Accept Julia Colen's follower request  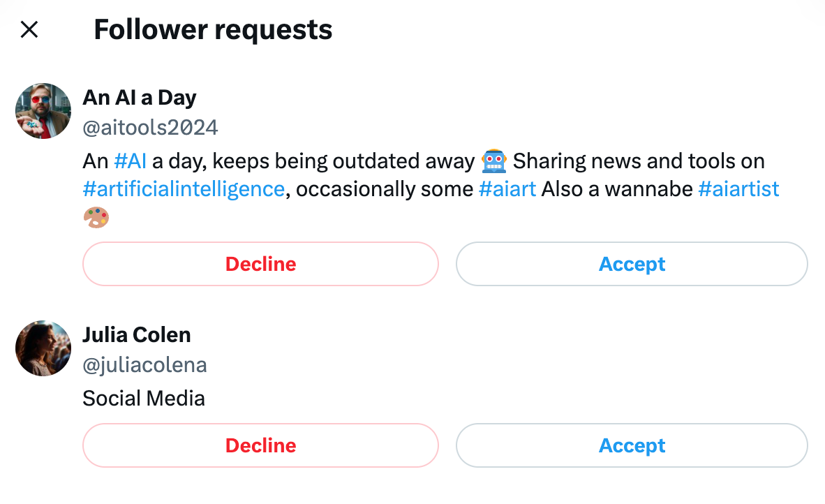click(x=631, y=445)
